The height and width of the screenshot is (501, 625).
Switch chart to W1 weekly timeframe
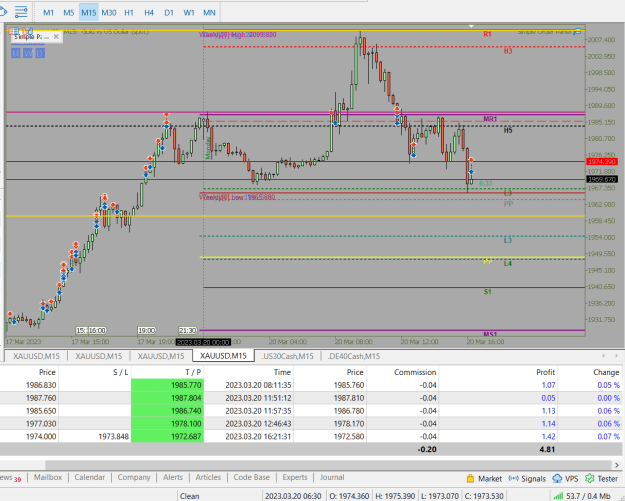[189, 13]
